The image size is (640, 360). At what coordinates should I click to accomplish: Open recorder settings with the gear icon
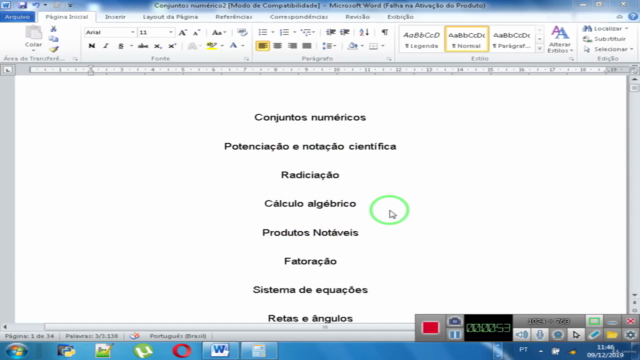click(x=630, y=335)
